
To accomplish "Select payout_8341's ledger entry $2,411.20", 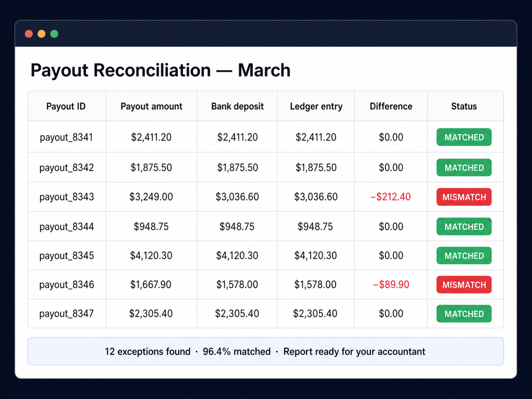I will coord(316,137).
